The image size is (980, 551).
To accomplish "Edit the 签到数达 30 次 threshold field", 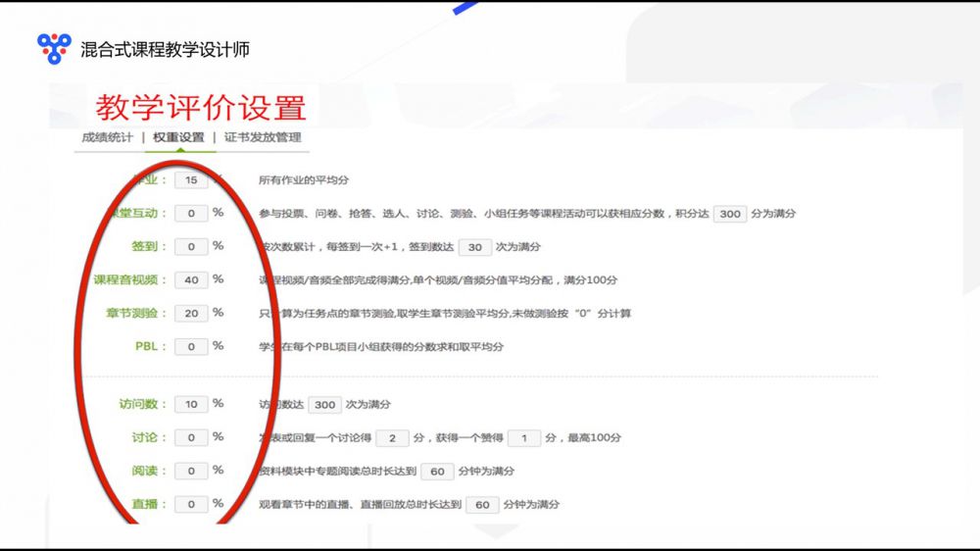I will coord(474,247).
